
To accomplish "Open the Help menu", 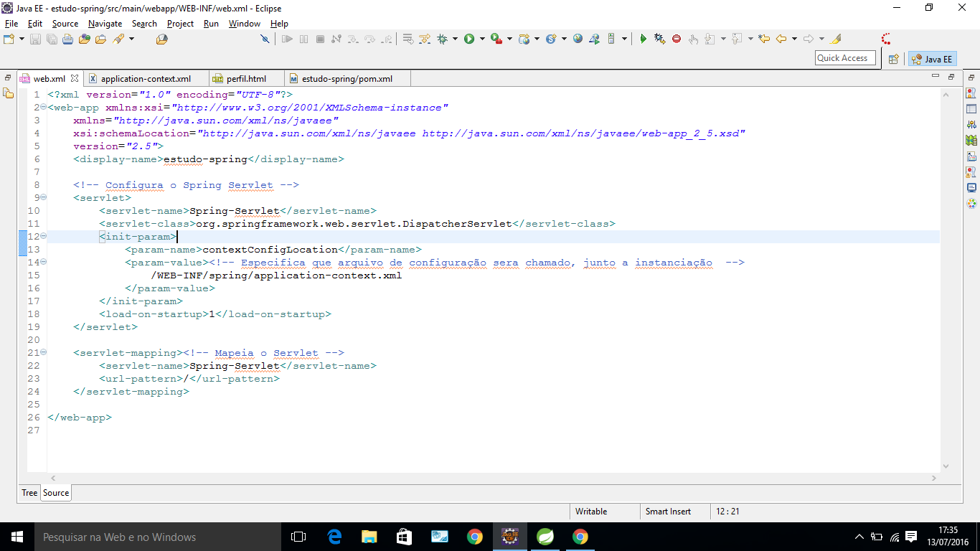I will pyautogui.click(x=279, y=24).
